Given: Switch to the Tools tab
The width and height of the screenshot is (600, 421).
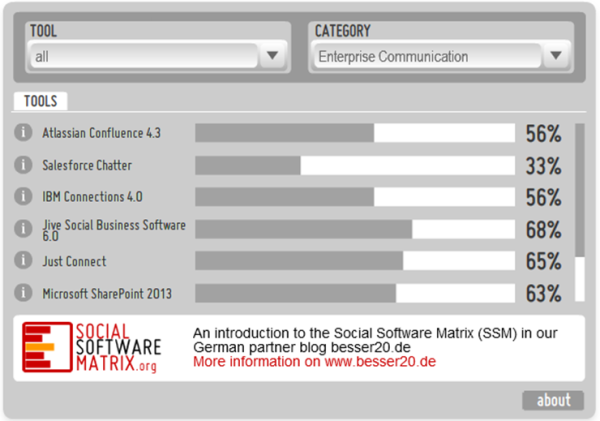Looking at the screenshot, I should [40, 101].
